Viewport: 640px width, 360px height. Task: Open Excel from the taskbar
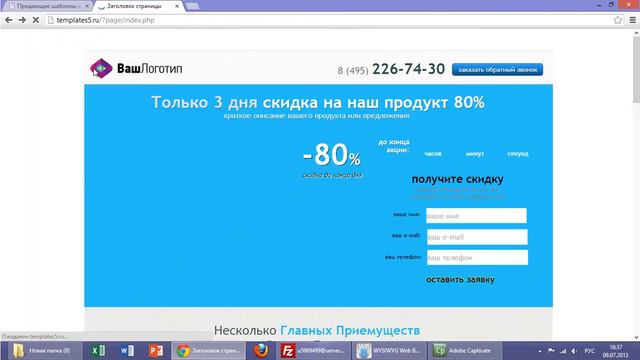(98, 351)
